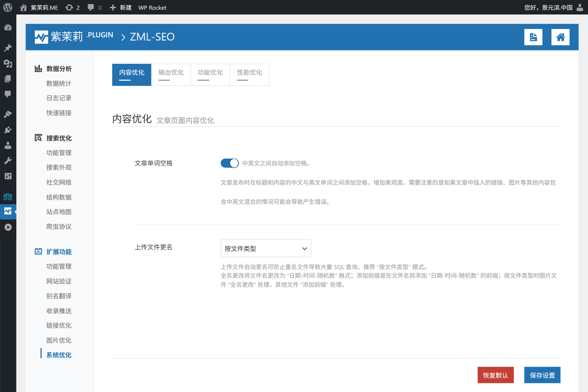
Task: Click the home icon beside 紫茉莉.ME
Action: tap(24, 7)
